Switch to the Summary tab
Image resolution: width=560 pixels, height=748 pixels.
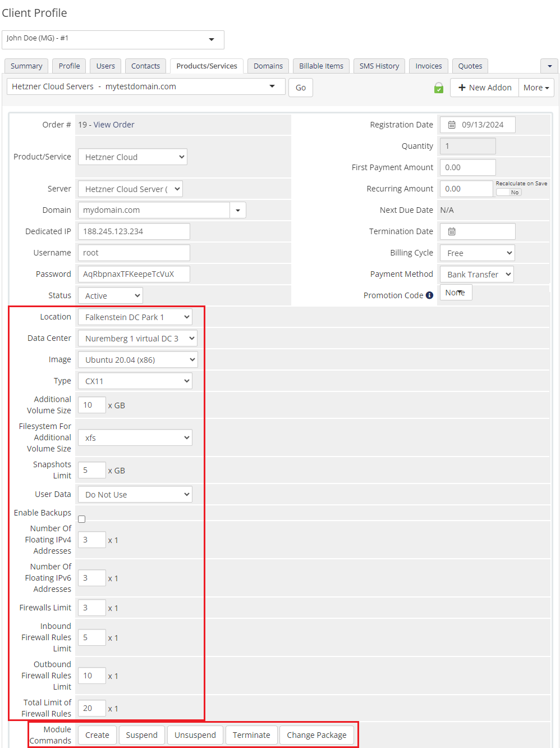coord(26,66)
